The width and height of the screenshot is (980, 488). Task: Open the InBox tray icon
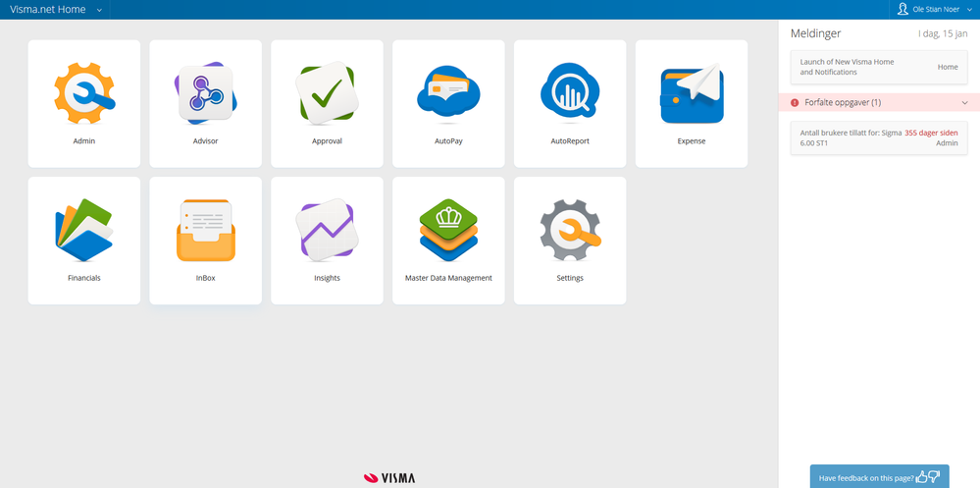tap(206, 230)
